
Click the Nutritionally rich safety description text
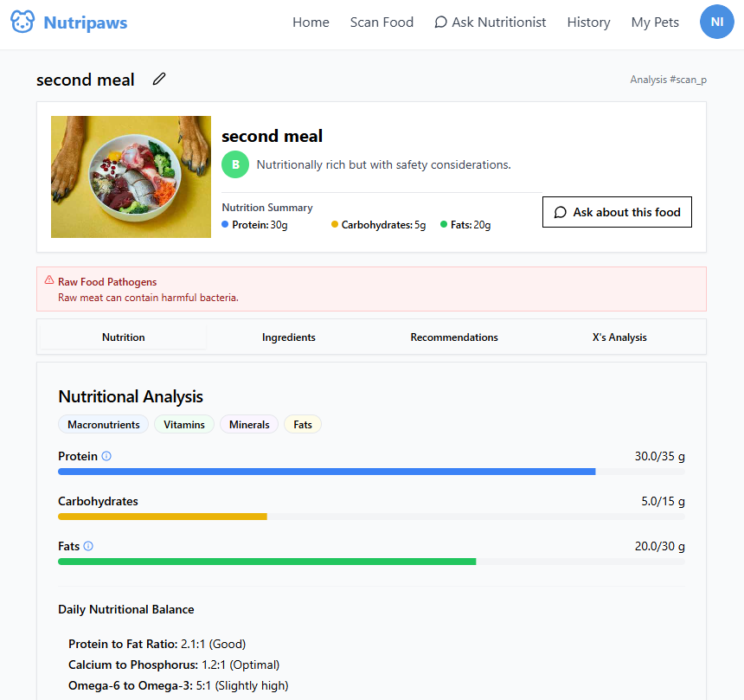[384, 164]
